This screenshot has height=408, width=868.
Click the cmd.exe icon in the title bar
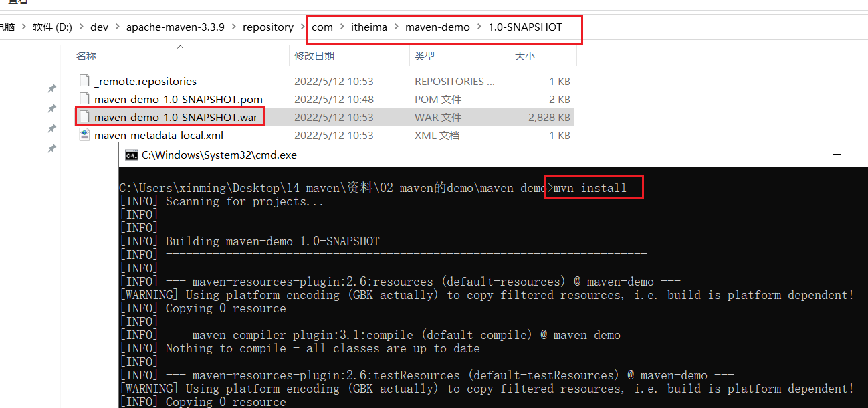pos(132,155)
